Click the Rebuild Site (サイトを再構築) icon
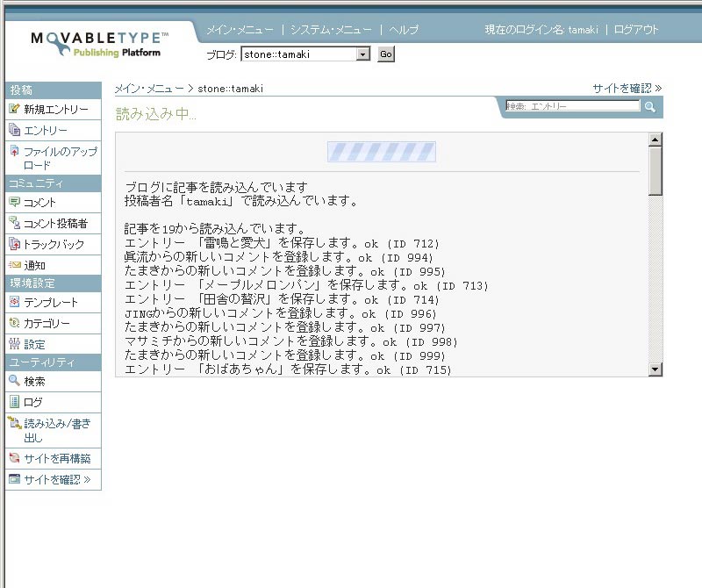Image resolution: width=702 pixels, height=588 pixels. (x=14, y=458)
